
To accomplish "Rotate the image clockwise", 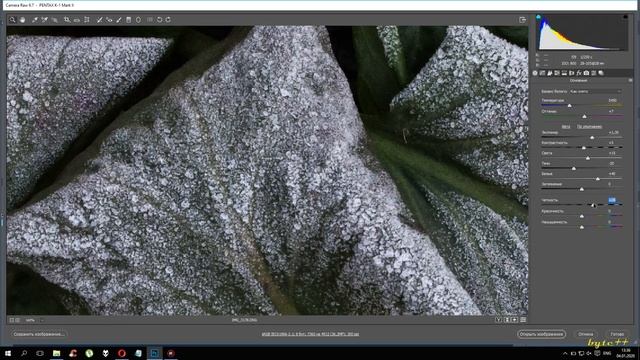I will click(x=168, y=20).
